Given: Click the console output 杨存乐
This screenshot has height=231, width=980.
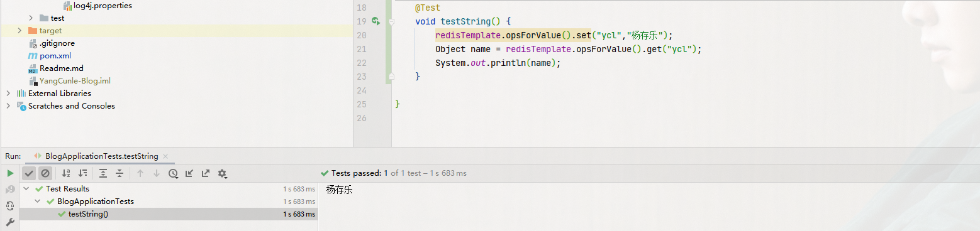Looking at the screenshot, I should [x=340, y=190].
